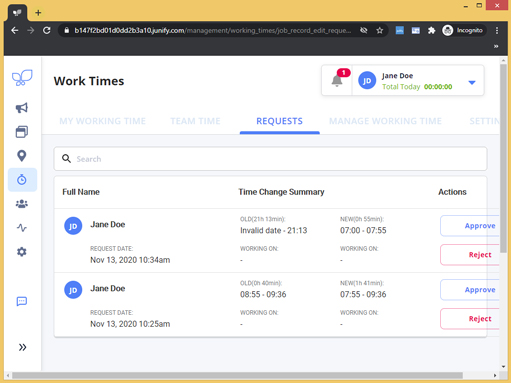Image resolution: width=511 pixels, height=383 pixels.
Task: Click Nov 13, 2020 10:34am request date
Action: point(130,260)
